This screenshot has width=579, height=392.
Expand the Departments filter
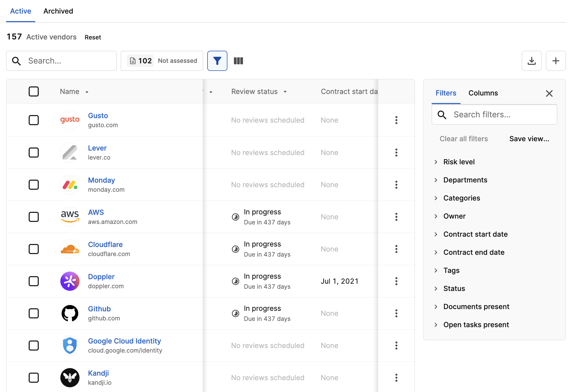pyautogui.click(x=461, y=180)
